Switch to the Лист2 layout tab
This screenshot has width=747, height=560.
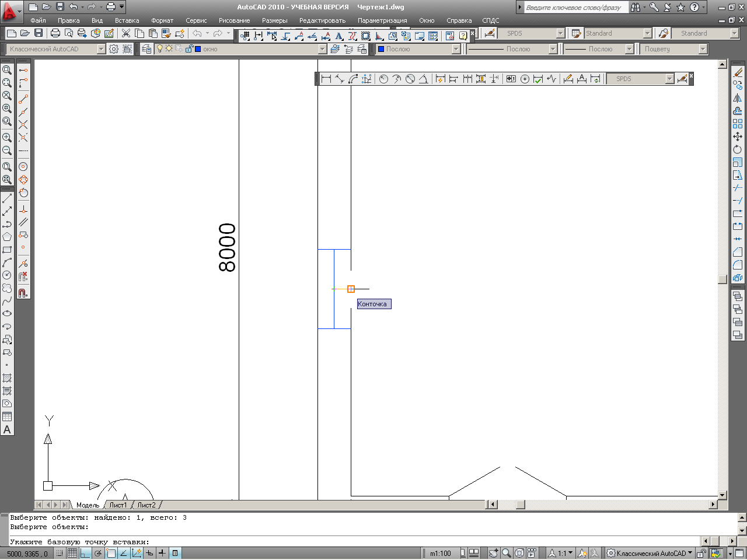click(146, 505)
